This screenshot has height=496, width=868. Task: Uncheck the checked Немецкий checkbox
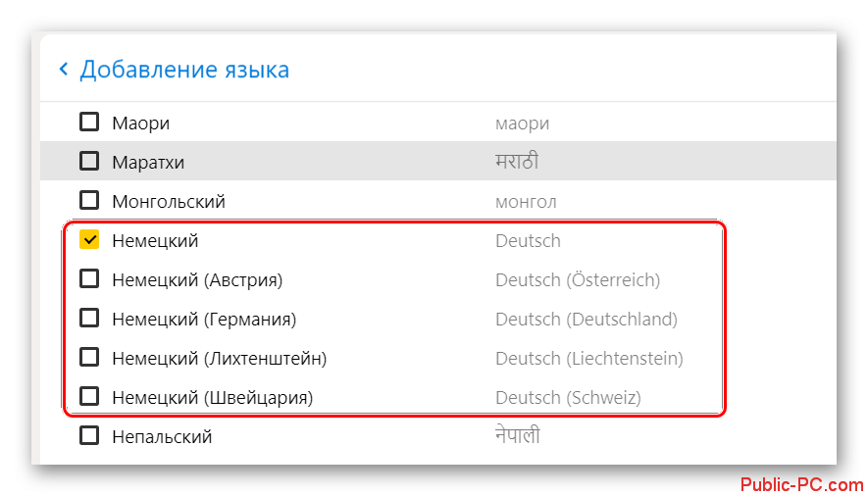(89, 239)
